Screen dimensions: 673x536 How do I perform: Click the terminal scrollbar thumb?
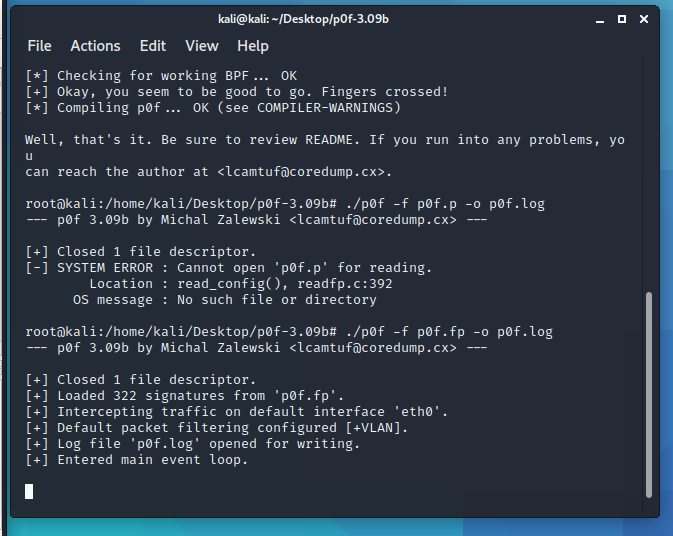tap(651, 392)
